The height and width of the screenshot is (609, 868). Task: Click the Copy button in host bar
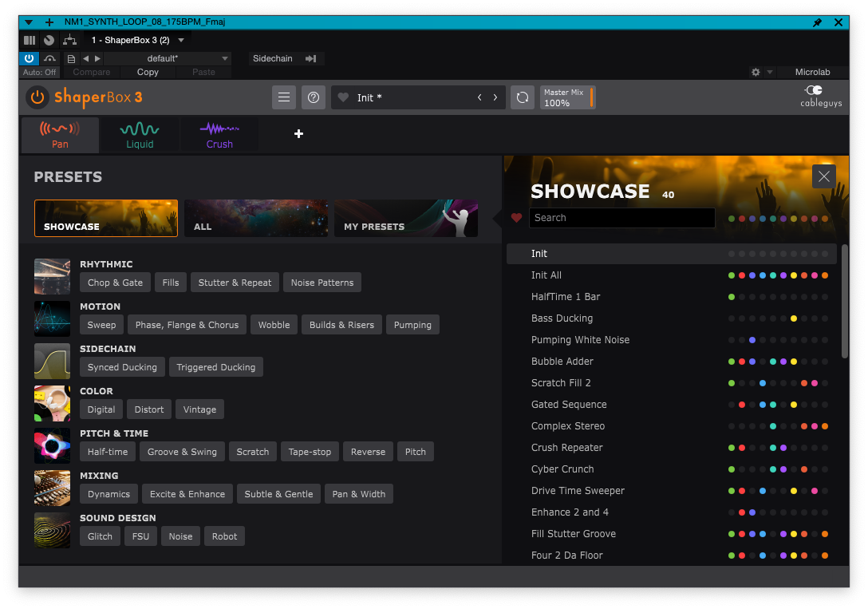coord(148,72)
